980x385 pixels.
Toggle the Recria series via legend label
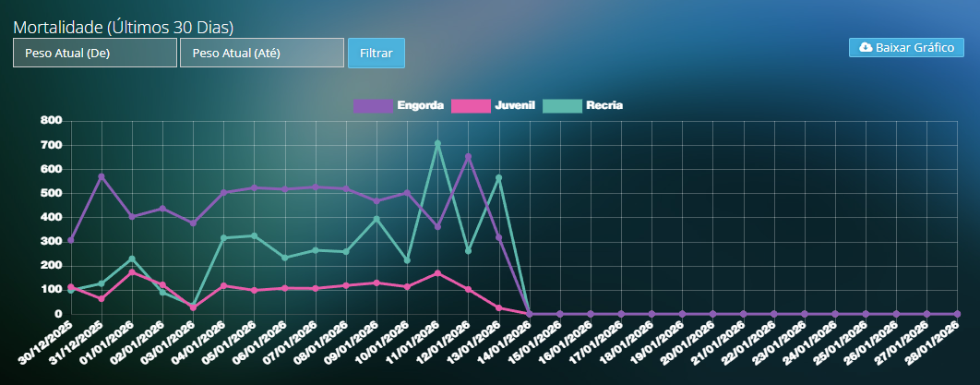point(604,105)
